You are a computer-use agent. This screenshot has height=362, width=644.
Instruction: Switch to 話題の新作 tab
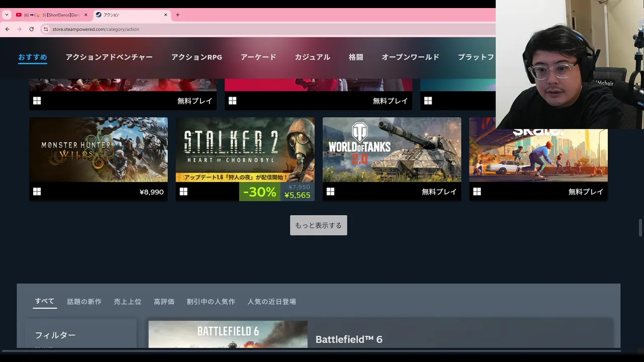tap(84, 302)
